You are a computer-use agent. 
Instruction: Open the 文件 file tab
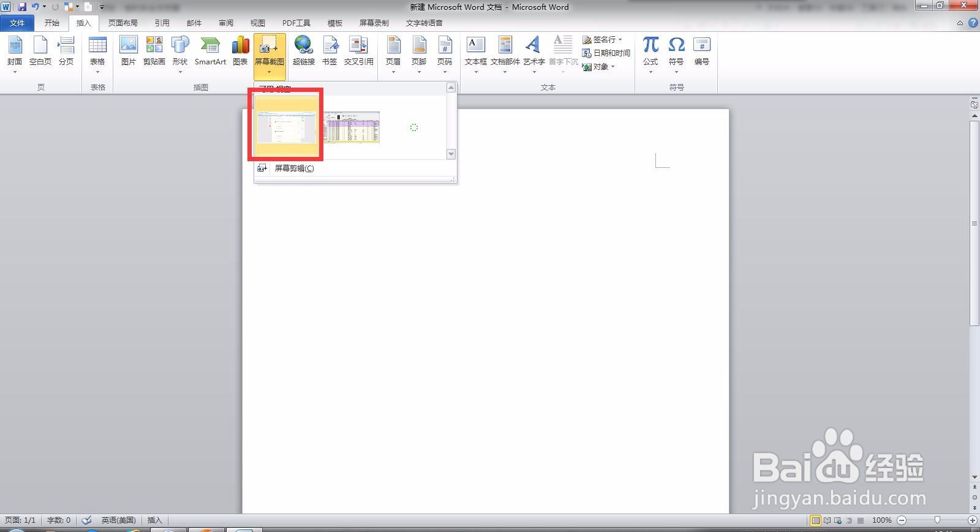pyautogui.click(x=17, y=23)
